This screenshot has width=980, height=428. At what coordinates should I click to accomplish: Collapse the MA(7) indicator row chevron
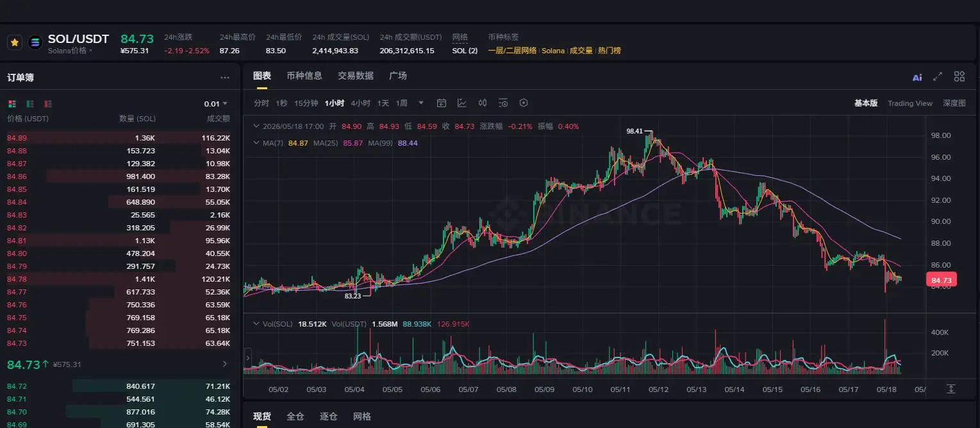(x=257, y=143)
